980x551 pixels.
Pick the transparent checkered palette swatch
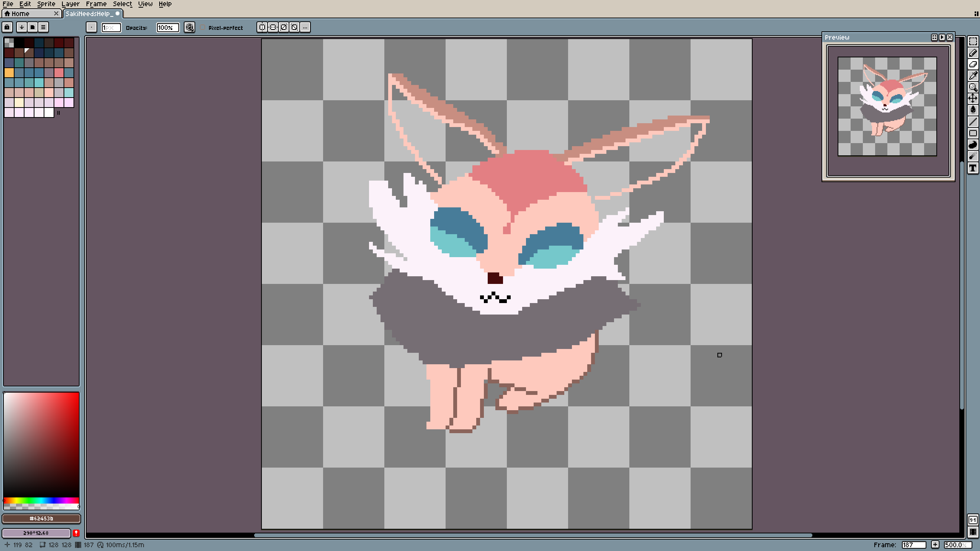9,42
